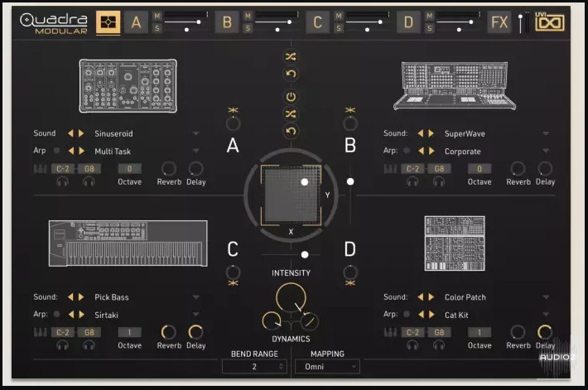Mute layer D with M button

429,16
